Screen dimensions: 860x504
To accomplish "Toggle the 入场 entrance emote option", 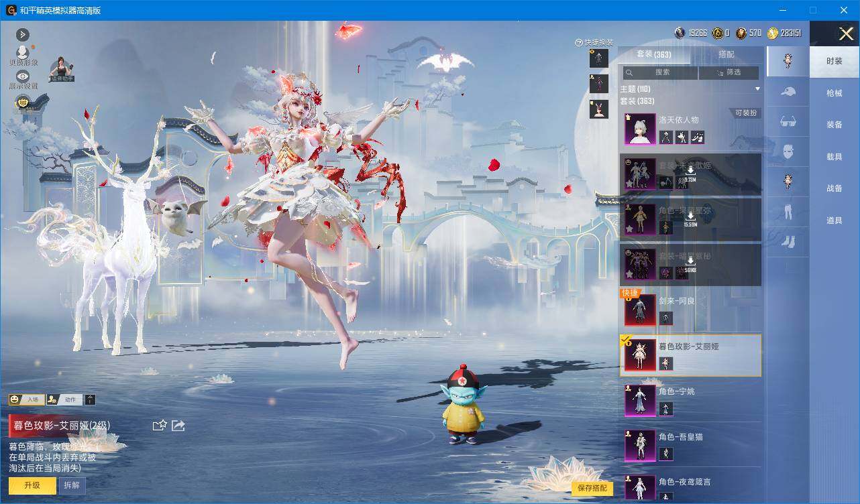I will (26, 399).
